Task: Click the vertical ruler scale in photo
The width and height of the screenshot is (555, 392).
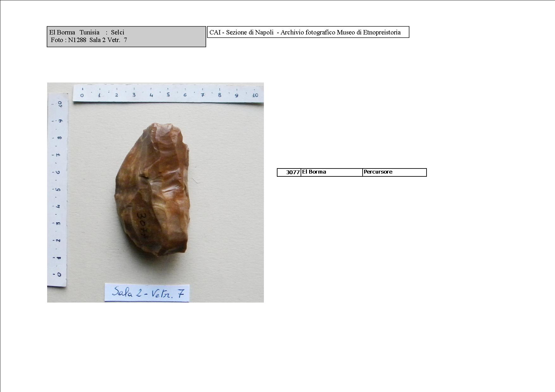Action: click(58, 190)
